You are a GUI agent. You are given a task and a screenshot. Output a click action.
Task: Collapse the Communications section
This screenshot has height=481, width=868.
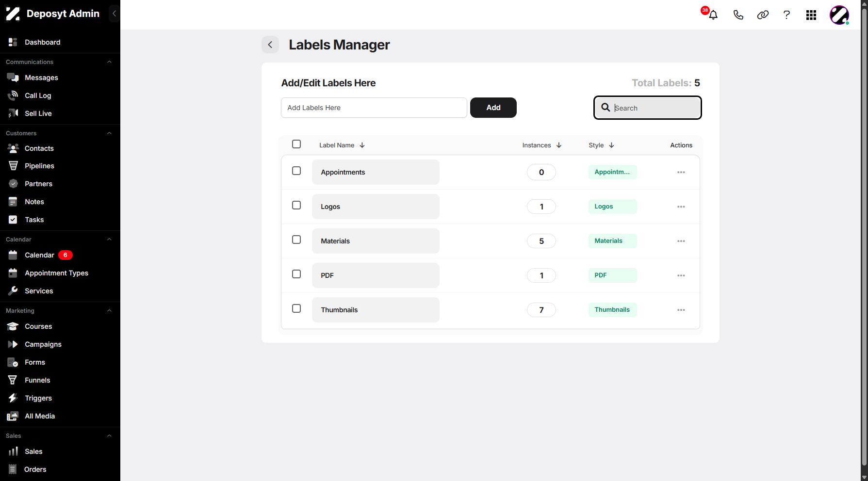(109, 62)
